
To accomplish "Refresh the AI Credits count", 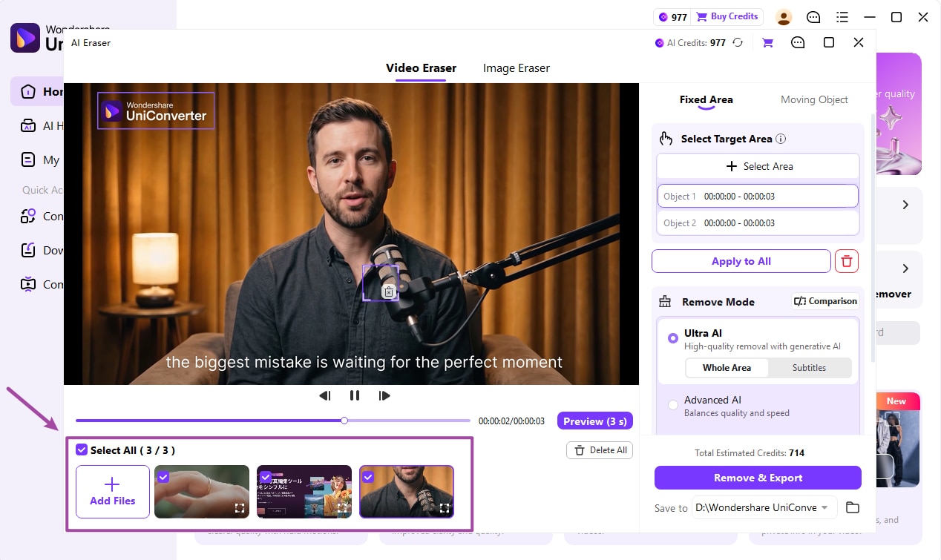I will pyautogui.click(x=738, y=43).
